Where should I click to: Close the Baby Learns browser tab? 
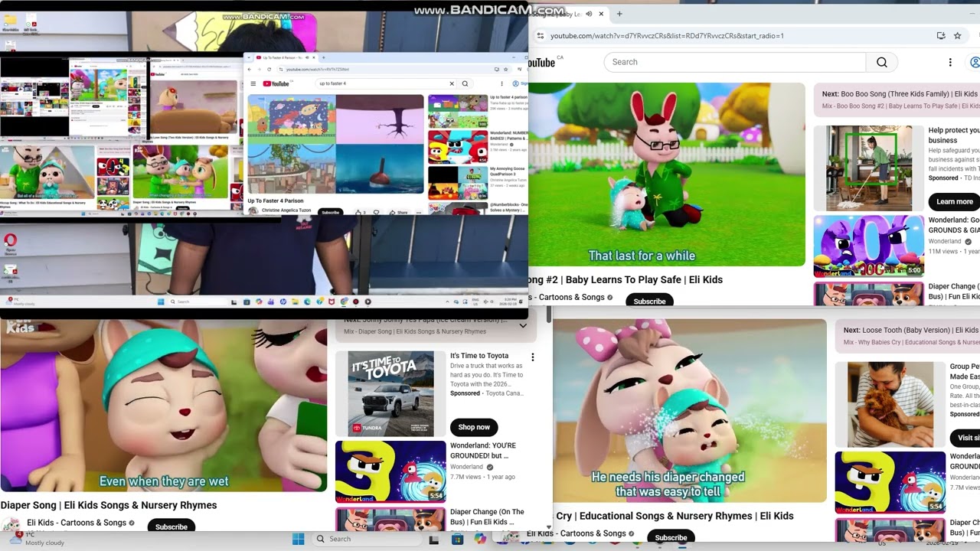601,14
